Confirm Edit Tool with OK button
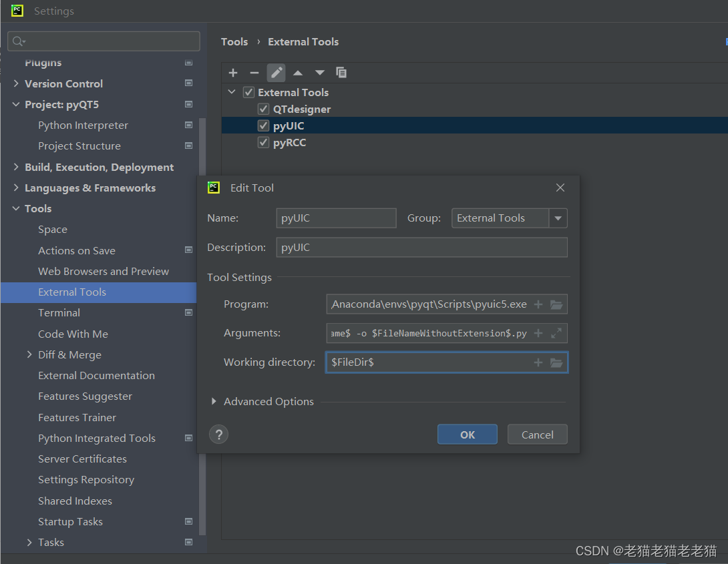 pos(468,434)
